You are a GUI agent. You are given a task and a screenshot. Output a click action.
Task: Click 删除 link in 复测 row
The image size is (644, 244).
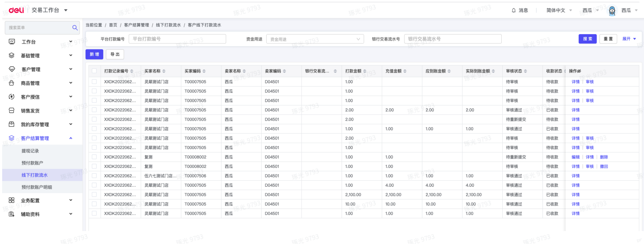(604, 157)
